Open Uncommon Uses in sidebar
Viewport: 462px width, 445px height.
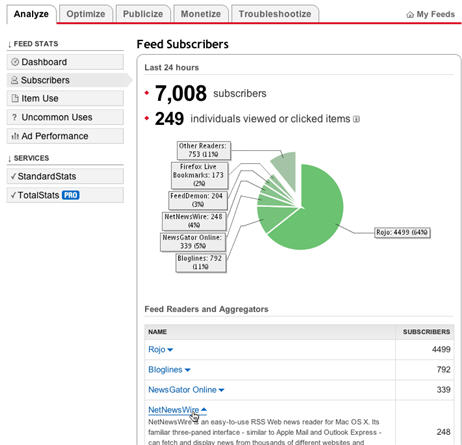pos(65,117)
